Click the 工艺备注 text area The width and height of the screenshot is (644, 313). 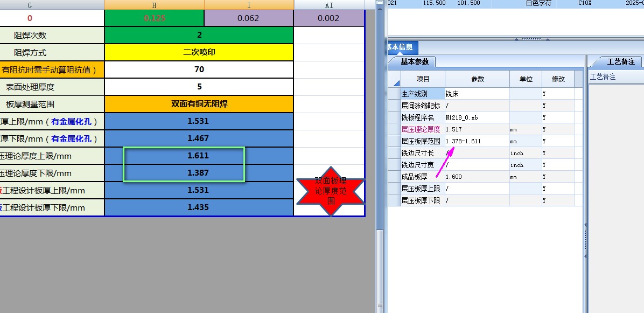[x=616, y=197]
